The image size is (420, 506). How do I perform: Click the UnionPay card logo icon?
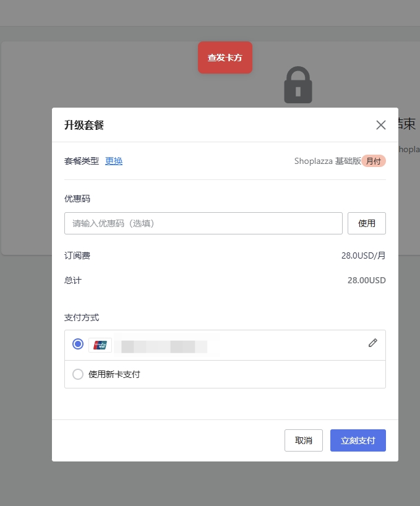pos(100,345)
